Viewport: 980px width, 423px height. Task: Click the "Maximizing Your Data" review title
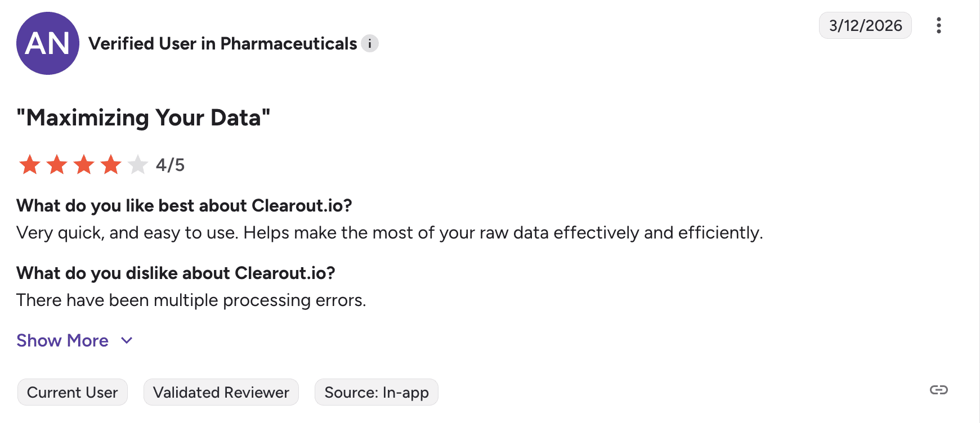pyautogui.click(x=144, y=118)
